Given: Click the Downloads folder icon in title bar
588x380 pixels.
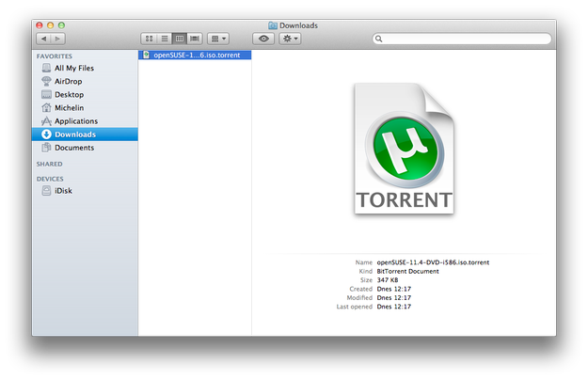Looking at the screenshot, I should pos(273,25).
